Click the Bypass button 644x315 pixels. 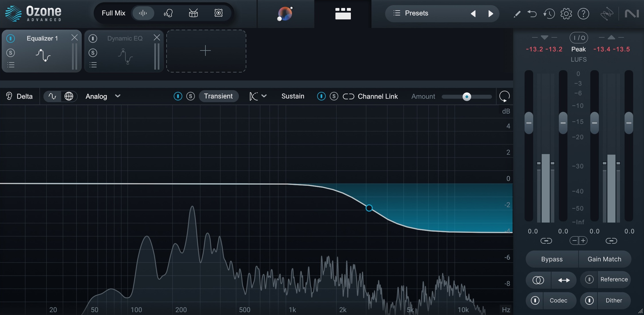(x=552, y=259)
